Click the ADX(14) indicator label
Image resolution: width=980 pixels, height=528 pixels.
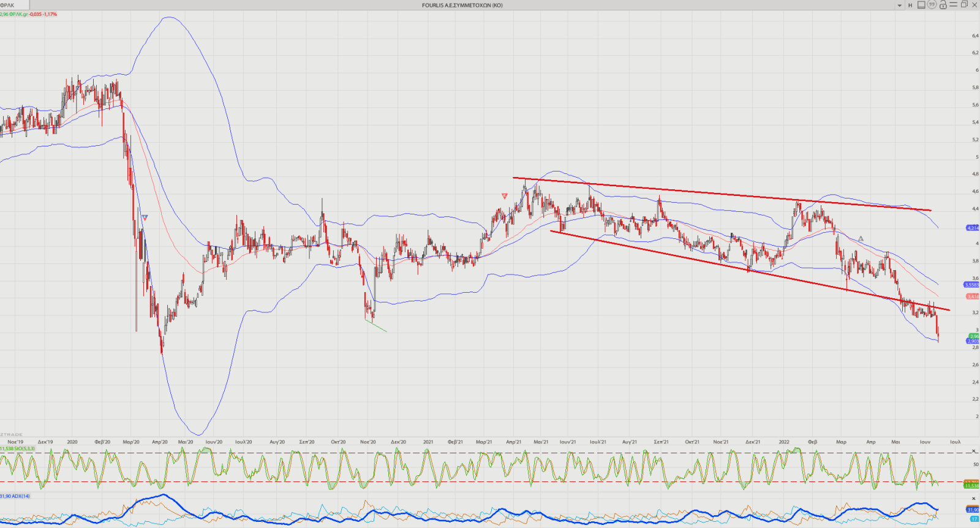(15, 496)
